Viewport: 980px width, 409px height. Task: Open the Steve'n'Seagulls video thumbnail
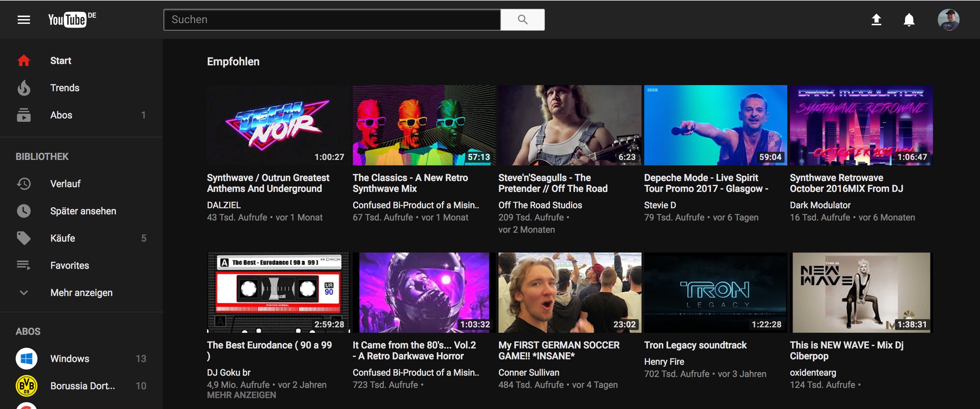tap(570, 125)
